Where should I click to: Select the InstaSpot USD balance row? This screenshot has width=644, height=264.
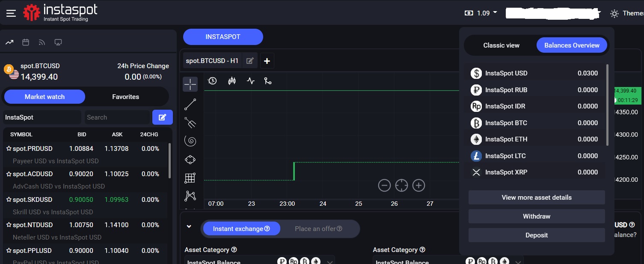(x=534, y=73)
